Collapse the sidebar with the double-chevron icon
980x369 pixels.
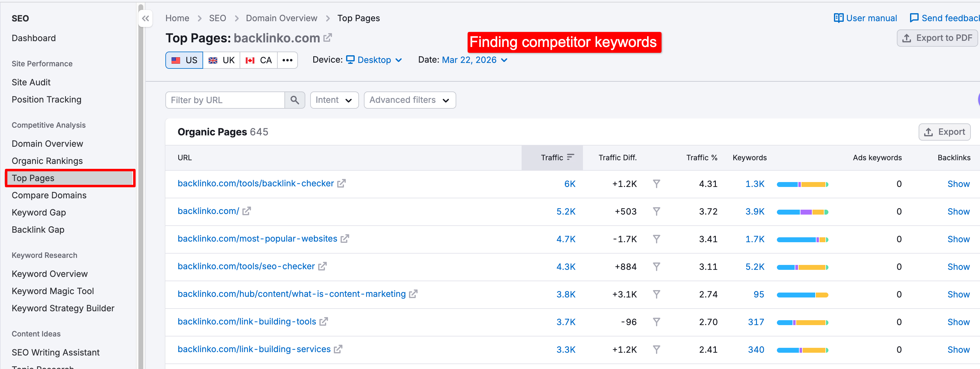(145, 18)
